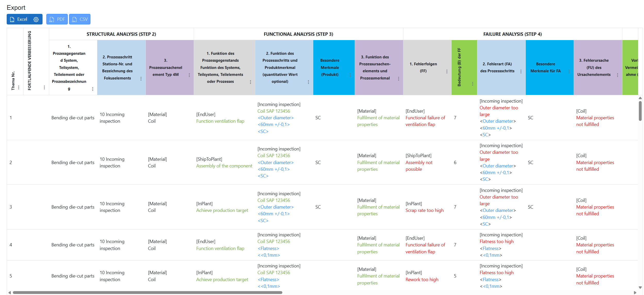The image size is (644, 295).
Task: Click the Excel export button
Action: (19, 19)
